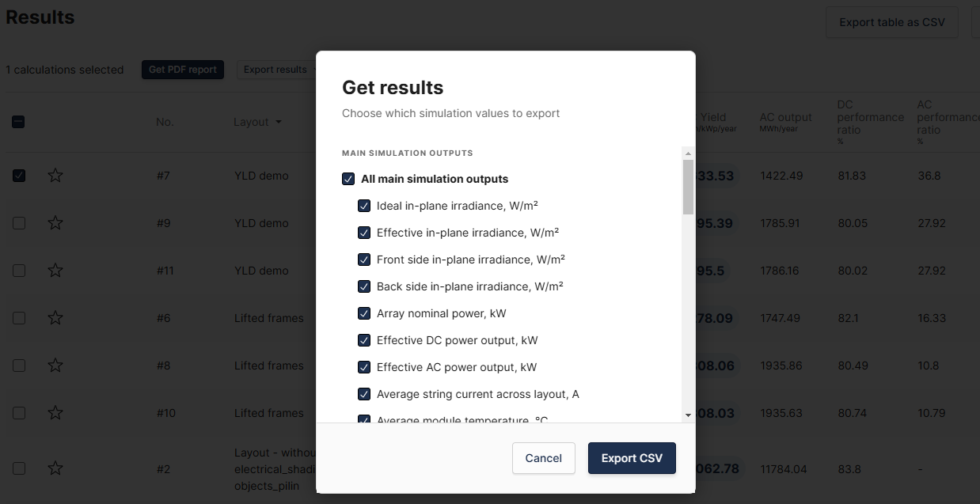Toggle Ideal in-plane irradiance checkbox
The height and width of the screenshot is (504, 980).
pos(364,206)
